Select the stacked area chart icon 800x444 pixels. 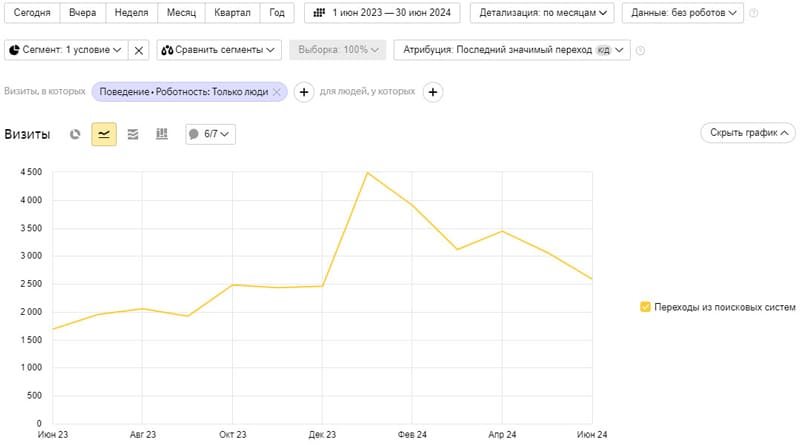[x=133, y=134]
